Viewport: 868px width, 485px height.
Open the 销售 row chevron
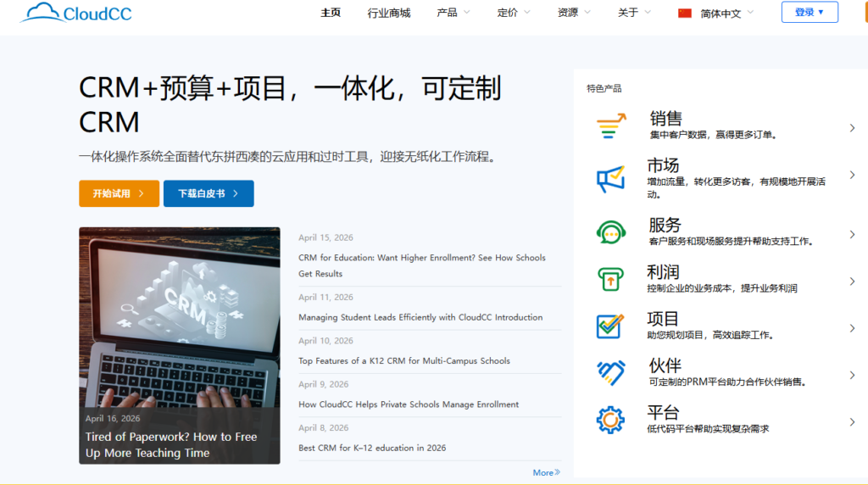852,128
